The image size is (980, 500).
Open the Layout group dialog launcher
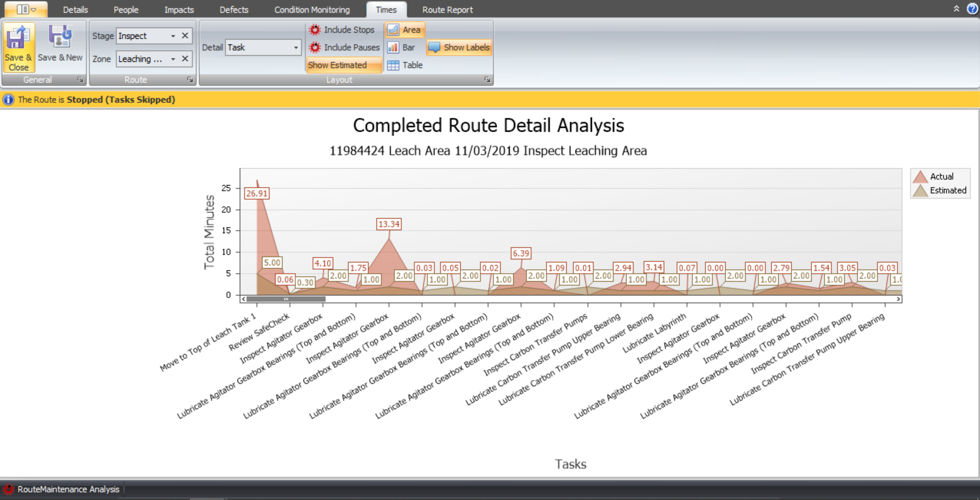click(x=487, y=80)
